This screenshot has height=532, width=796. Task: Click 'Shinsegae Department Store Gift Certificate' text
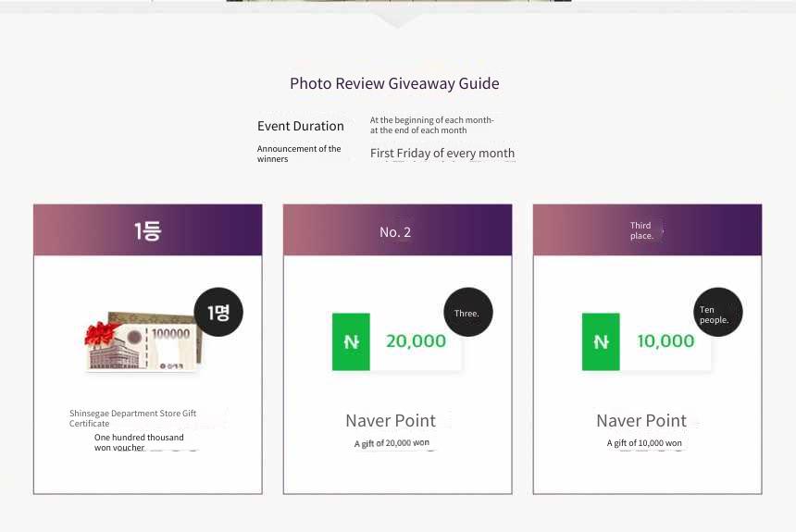[x=133, y=418]
